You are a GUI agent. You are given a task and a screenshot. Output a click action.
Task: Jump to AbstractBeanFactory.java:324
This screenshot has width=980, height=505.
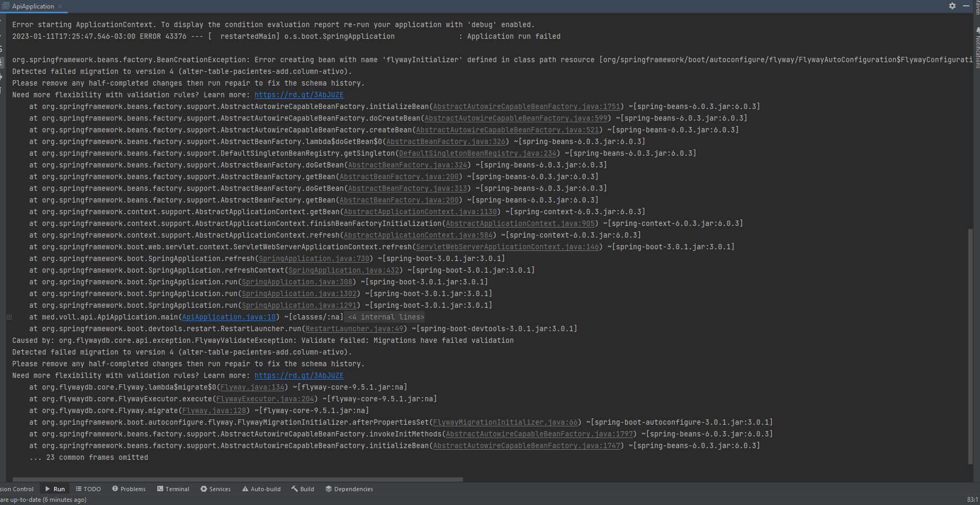[x=408, y=165]
